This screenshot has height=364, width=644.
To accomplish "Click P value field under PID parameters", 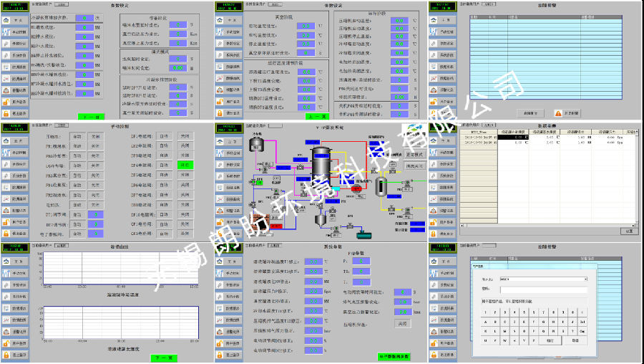I will point(362,263).
